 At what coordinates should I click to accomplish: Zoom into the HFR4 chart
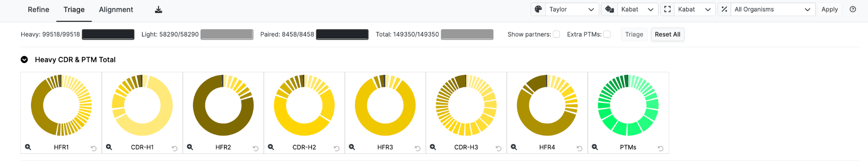pyautogui.click(x=514, y=147)
